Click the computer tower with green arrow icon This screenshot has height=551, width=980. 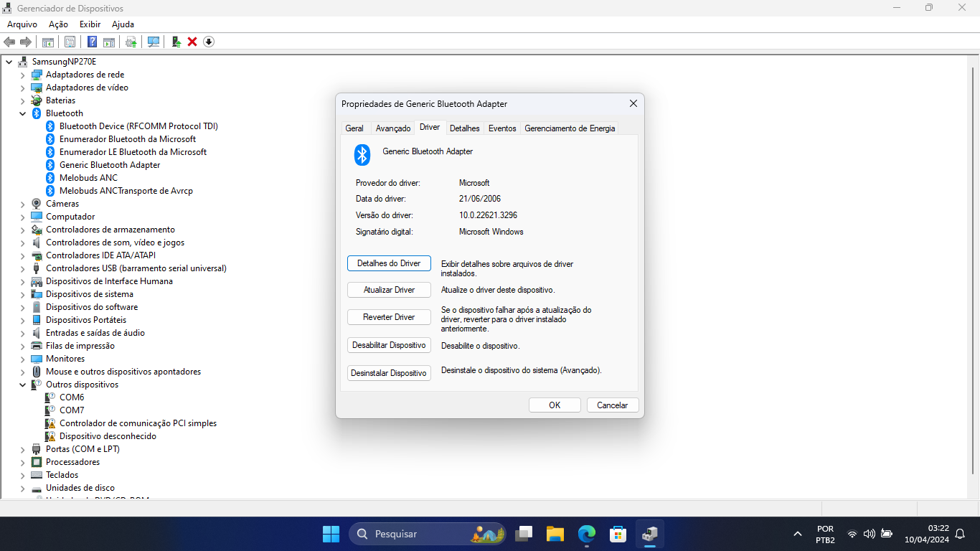[x=176, y=42]
